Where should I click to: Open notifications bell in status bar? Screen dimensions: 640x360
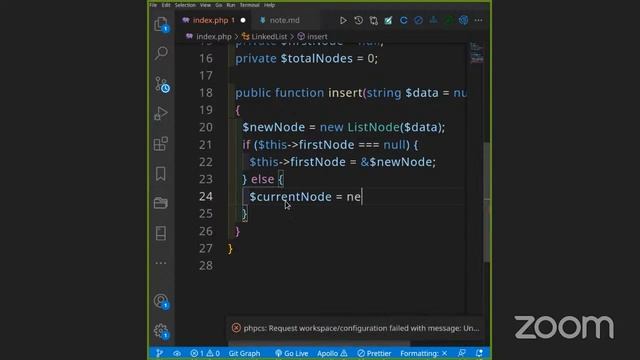point(479,353)
